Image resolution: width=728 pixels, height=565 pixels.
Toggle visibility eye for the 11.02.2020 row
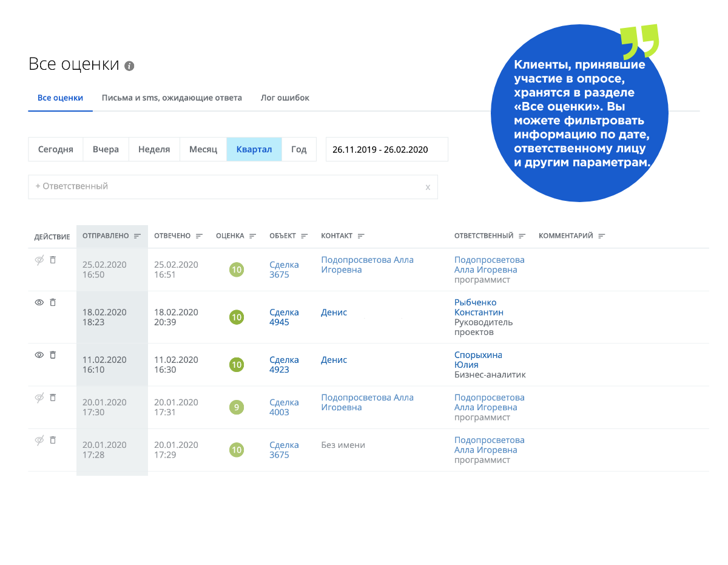[x=39, y=355]
